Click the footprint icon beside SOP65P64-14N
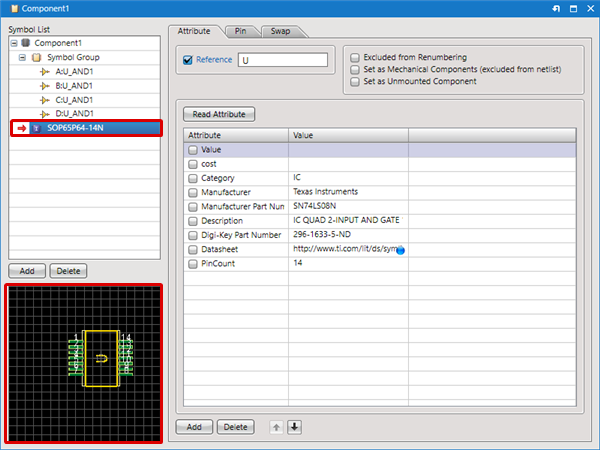 (36, 128)
